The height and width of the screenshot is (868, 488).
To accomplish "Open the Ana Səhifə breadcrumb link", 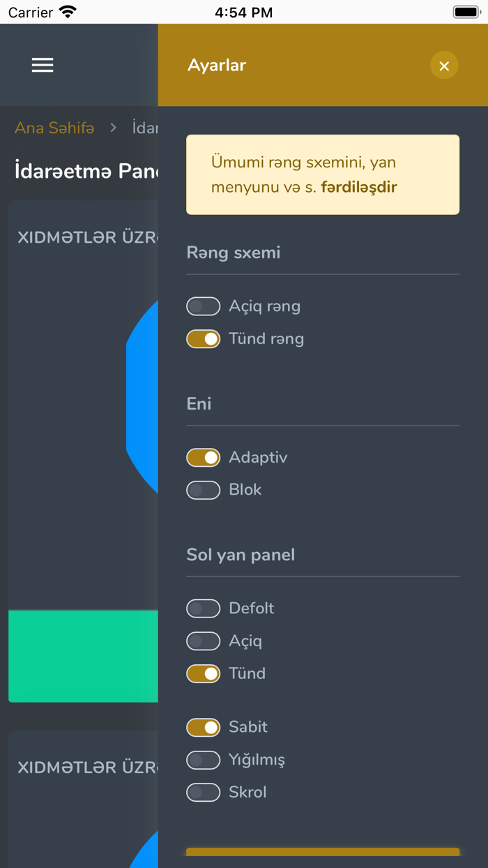I will coord(54,128).
